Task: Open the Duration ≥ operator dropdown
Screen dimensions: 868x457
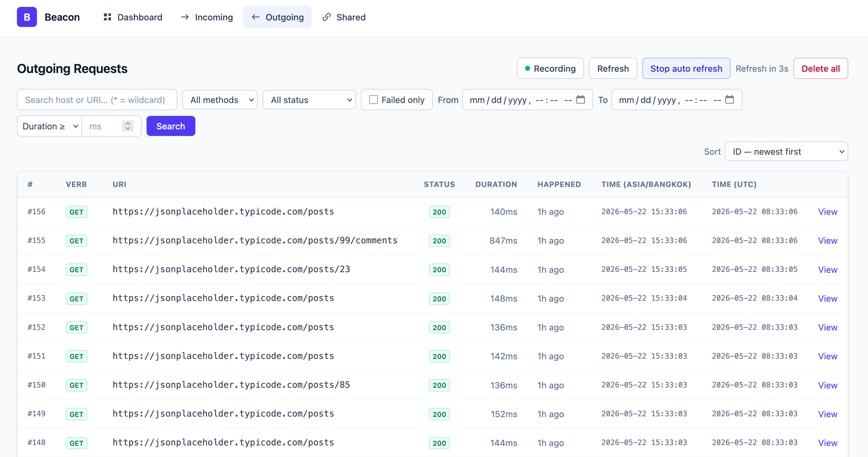Action: click(49, 126)
